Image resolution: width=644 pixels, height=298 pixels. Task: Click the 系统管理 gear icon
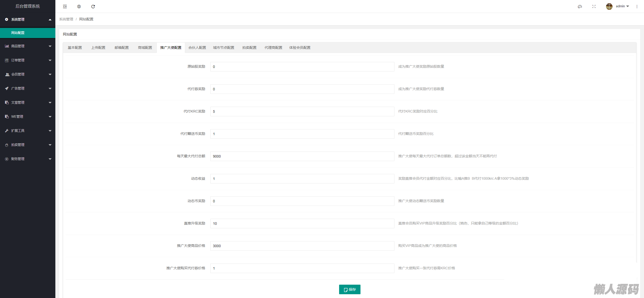[x=7, y=19]
